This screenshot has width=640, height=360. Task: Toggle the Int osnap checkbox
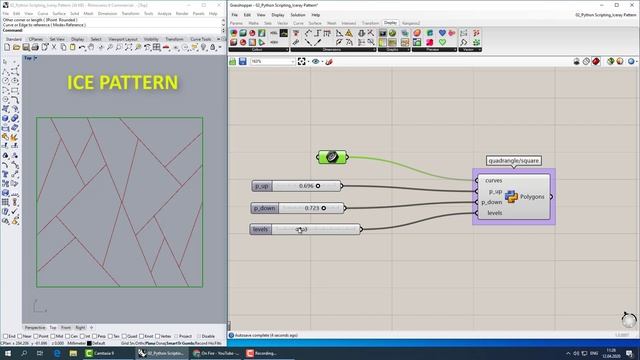coord(82,336)
